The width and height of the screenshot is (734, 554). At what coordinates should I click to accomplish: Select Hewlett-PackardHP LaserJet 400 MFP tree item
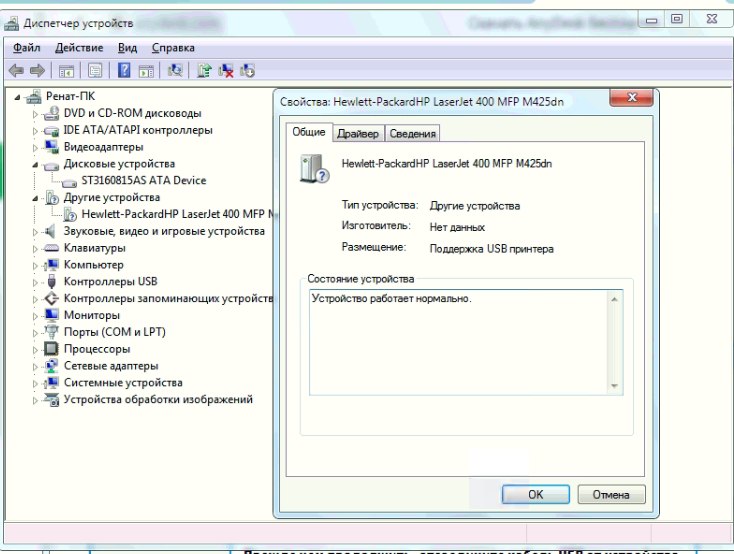(178, 214)
